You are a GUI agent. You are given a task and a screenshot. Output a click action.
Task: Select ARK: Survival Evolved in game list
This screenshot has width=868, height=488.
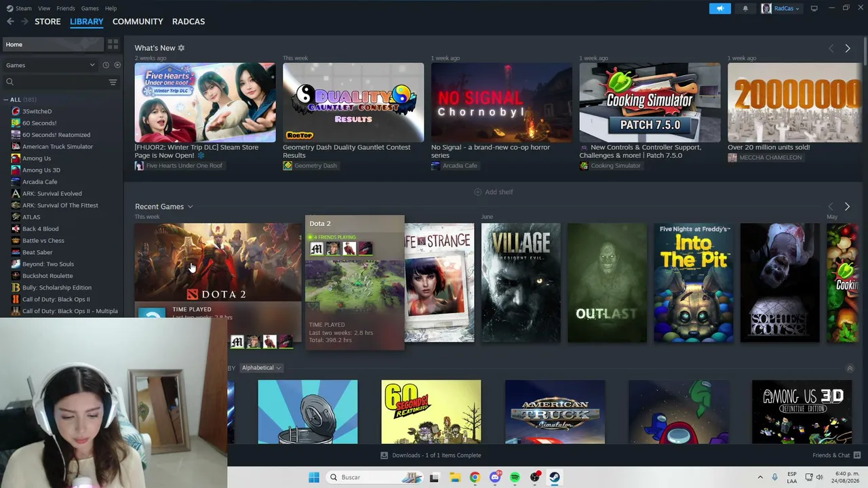[x=52, y=194]
